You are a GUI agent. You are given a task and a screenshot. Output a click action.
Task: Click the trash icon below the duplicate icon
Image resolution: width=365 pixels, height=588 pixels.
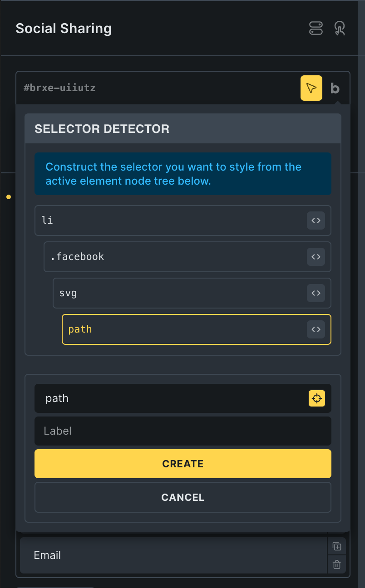click(x=336, y=564)
